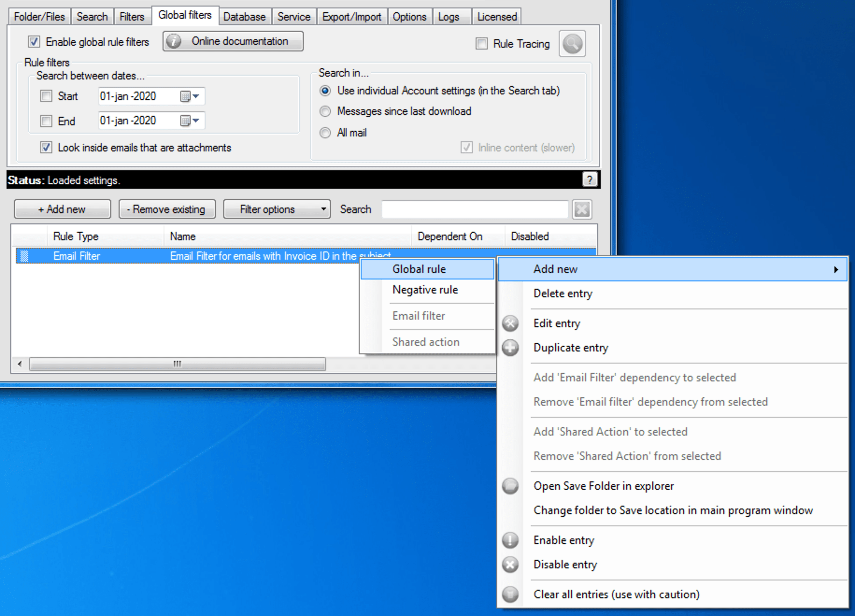This screenshot has height=616, width=855.
Task: Click the Rule Tracing magnifier icon button
Action: click(572, 44)
